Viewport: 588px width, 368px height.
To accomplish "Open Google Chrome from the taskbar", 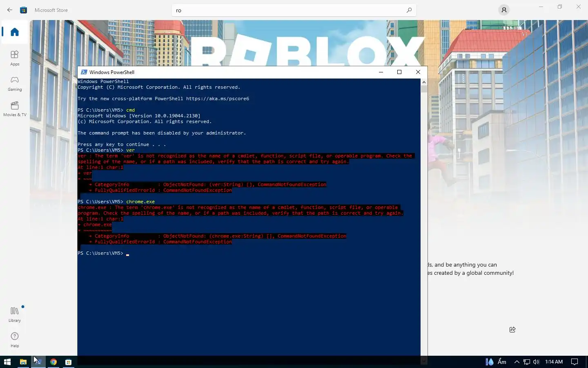I will (53, 362).
